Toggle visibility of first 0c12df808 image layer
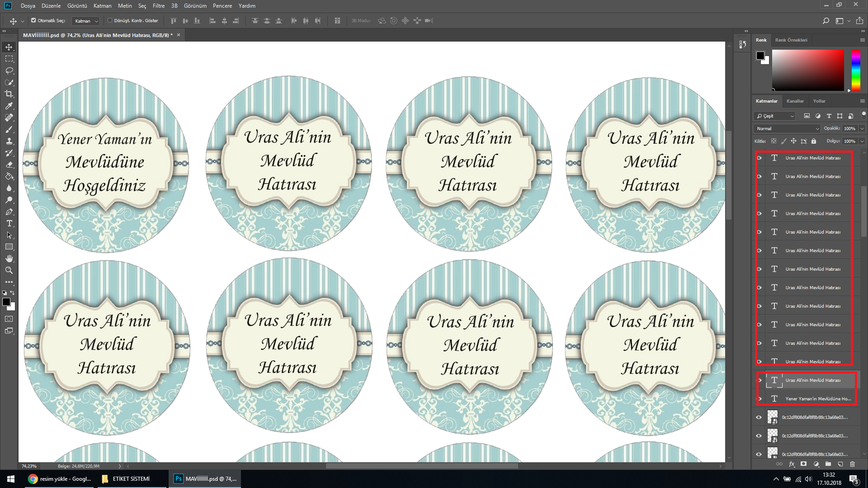The image size is (868, 488). click(759, 417)
